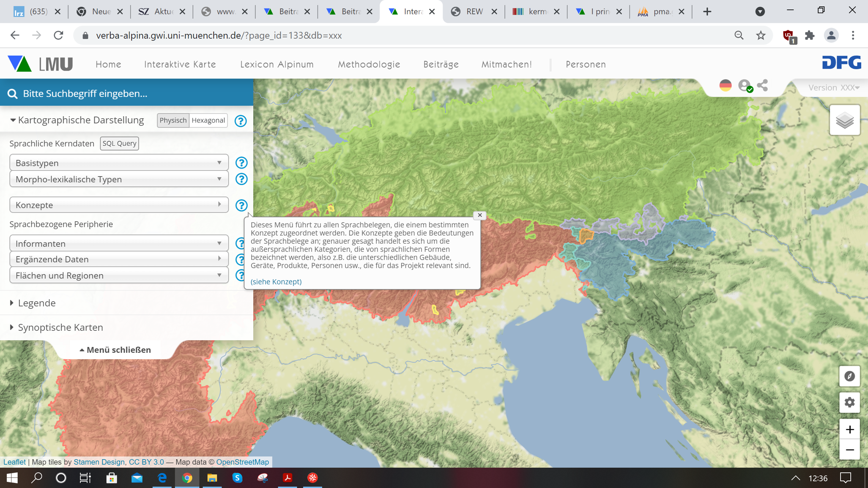Click the compass locate icon on map
Screen dimensions: 868x488
(x=849, y=376)
